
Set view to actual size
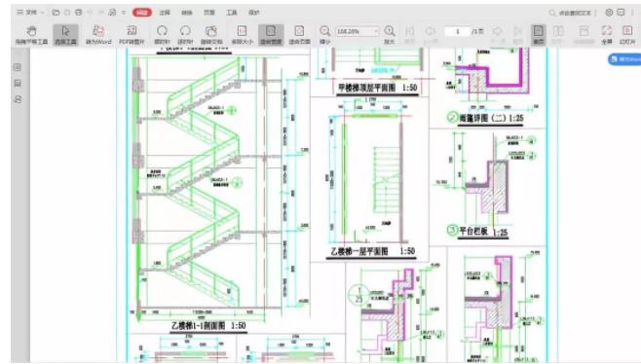coord(243,35)
